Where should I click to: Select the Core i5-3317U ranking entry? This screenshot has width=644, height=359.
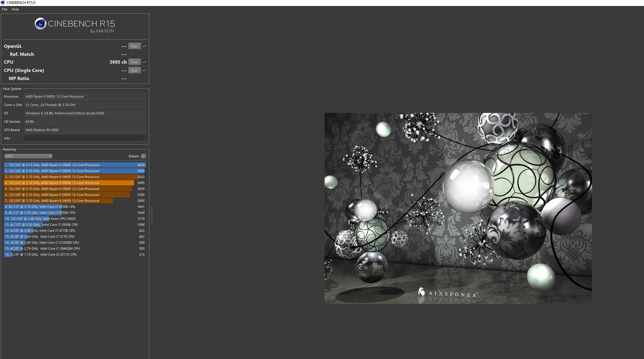tap(75, 254)
